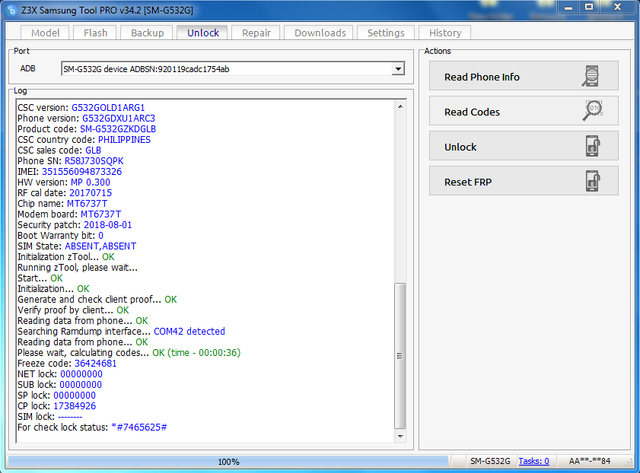Click the Reset FRP button
This screenshot has height=473, width=640.
(524, 181)
